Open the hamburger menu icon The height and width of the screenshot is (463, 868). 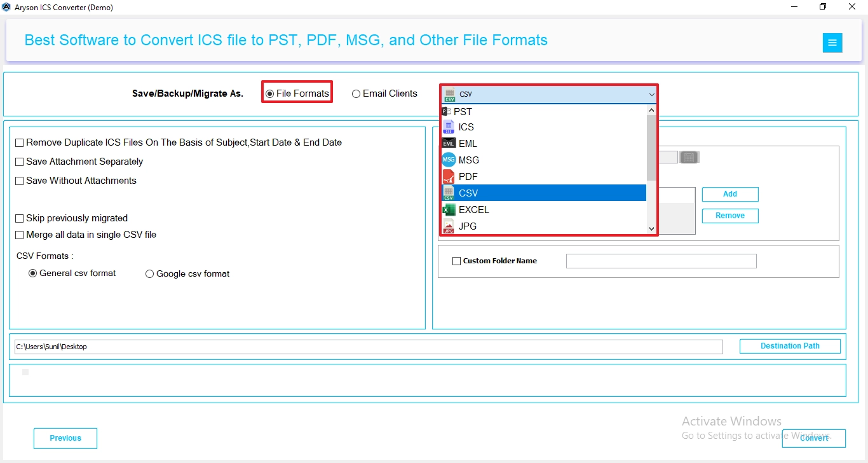[x=832, y=43]
